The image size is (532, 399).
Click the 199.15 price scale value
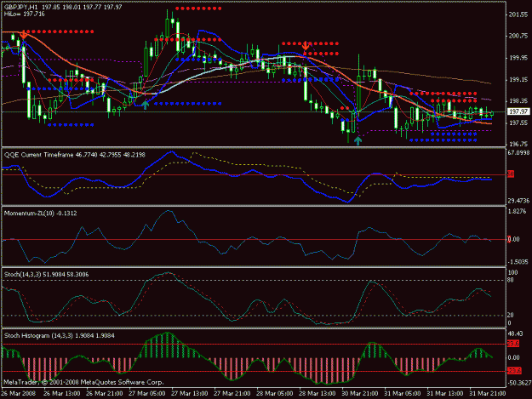tap(518, 80)
